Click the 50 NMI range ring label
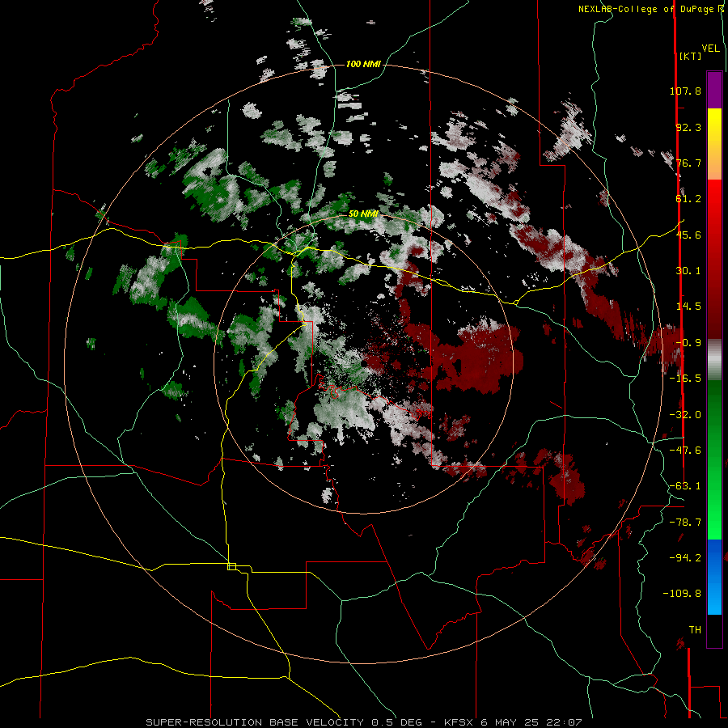The width and height of the screenshot is (728, 728). tap(363, 214)
